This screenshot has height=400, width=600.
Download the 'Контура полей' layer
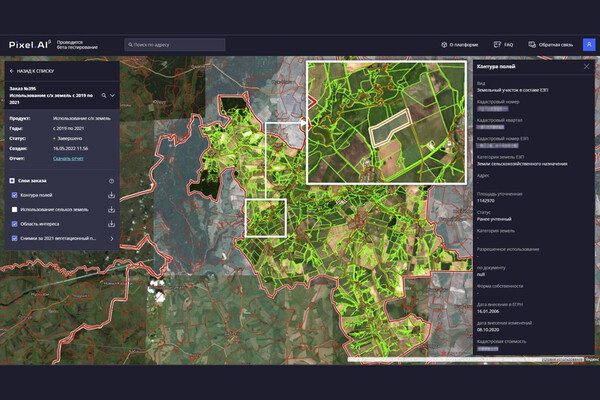click(111, 195)
